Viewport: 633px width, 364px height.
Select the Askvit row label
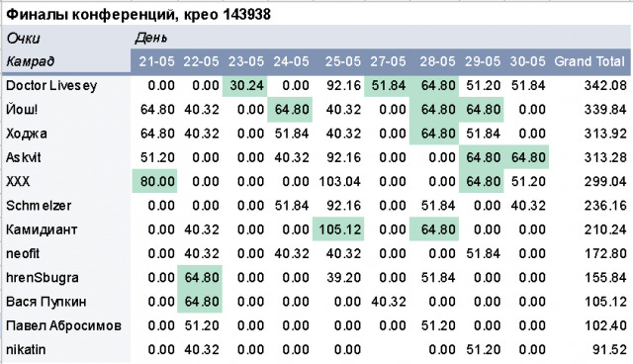(24, 157)
